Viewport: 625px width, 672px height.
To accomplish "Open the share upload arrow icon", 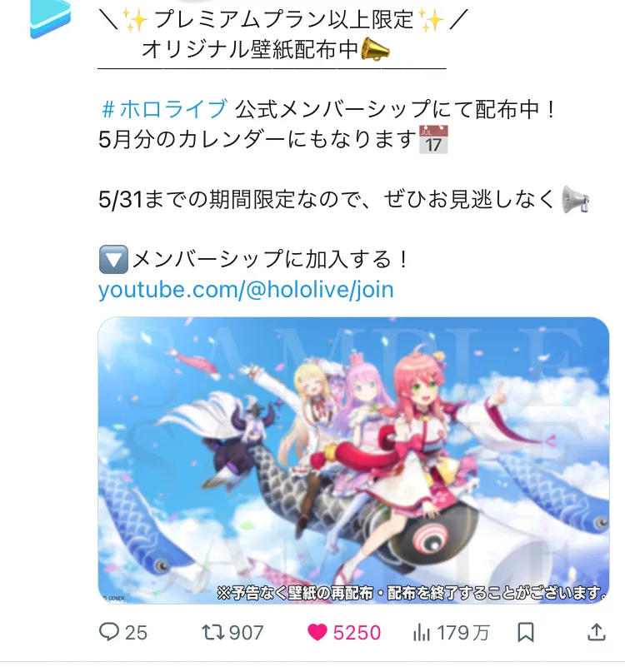I will 597,632.
